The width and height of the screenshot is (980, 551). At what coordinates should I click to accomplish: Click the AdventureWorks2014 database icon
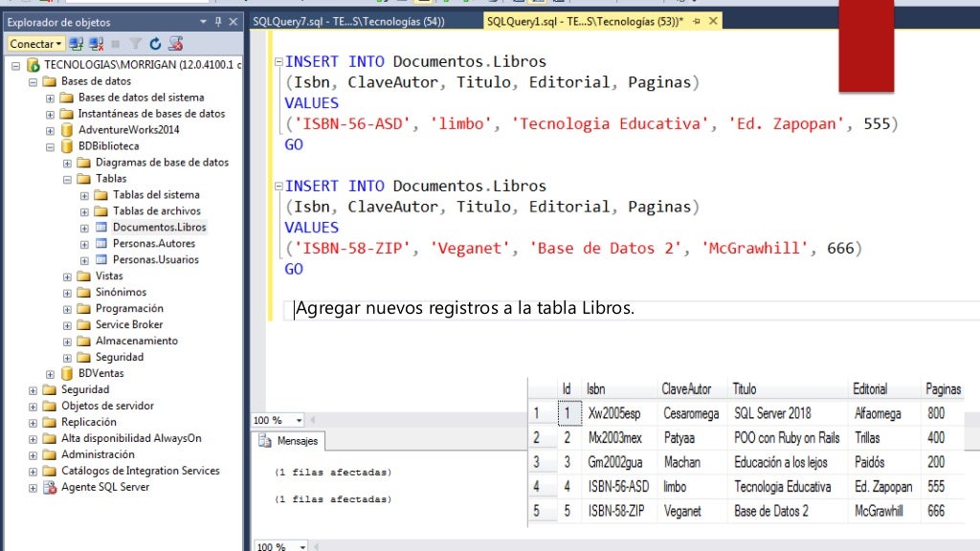67,130
